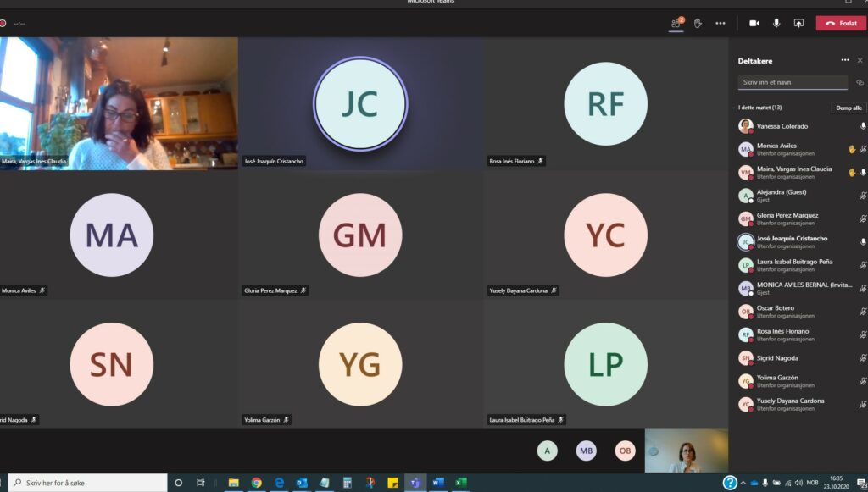Select Oscar Botero in participant list
868x492 pixels.
click(775, 308)
